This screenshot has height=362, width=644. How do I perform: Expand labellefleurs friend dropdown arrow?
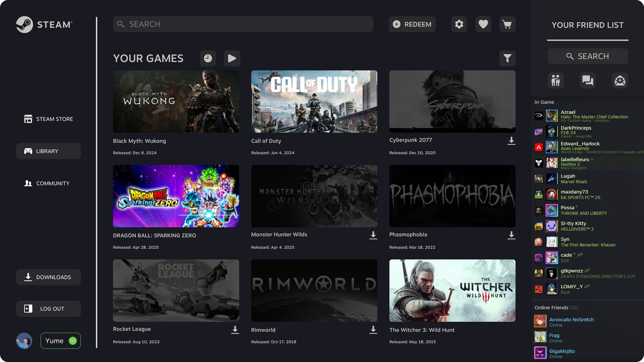coord(592,160)
